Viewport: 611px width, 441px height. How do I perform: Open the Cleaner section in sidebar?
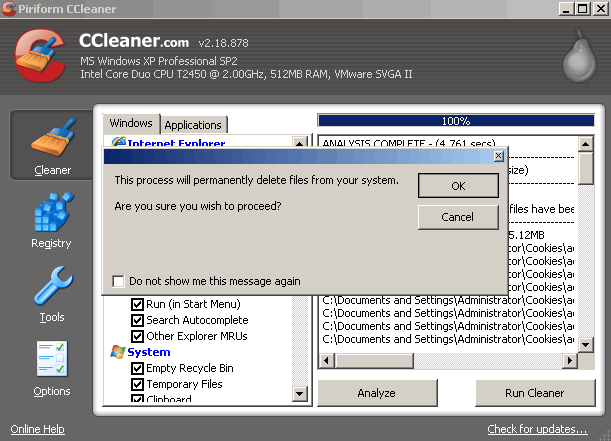point(52,145)
